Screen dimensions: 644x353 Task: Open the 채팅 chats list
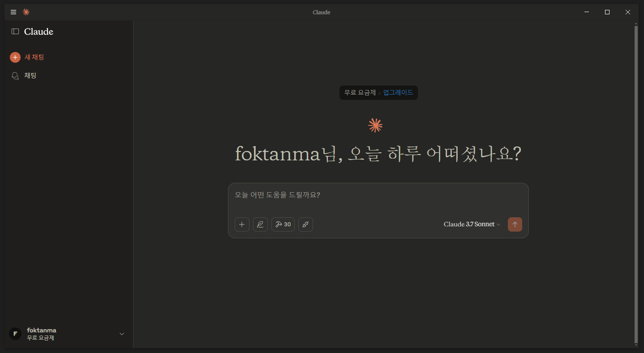24,76
